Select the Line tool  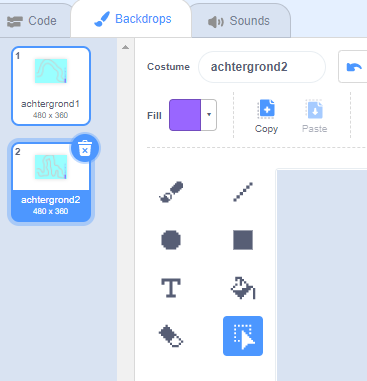point(243,192)
